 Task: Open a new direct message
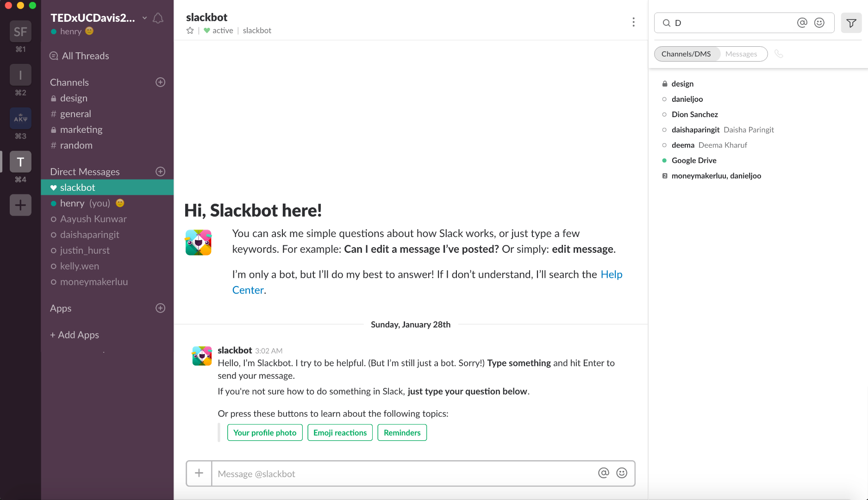[160, 171]
